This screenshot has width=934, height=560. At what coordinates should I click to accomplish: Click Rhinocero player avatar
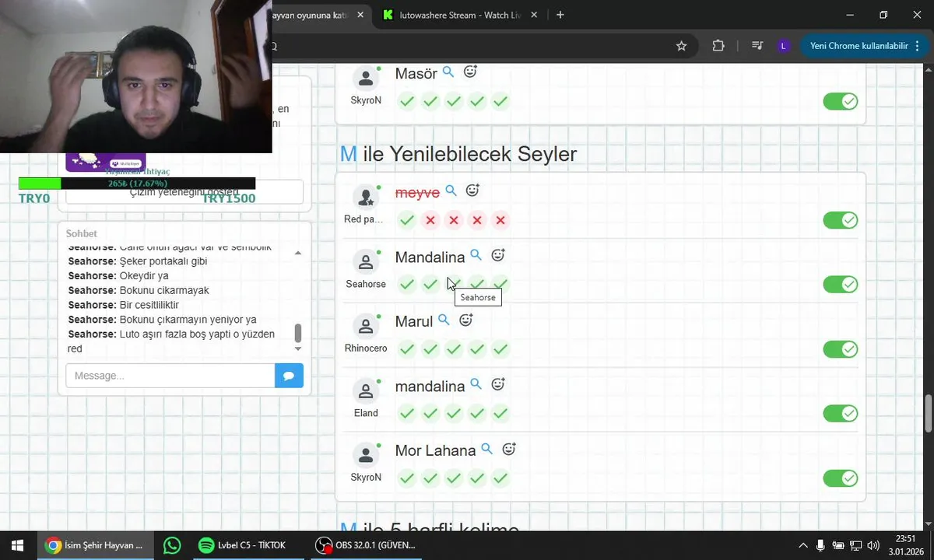(x=366, y=326)
